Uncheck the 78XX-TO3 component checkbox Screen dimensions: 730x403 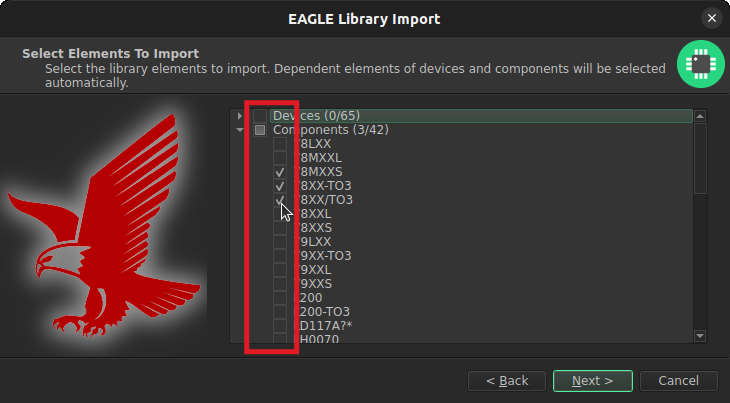(x=280, y=186)
